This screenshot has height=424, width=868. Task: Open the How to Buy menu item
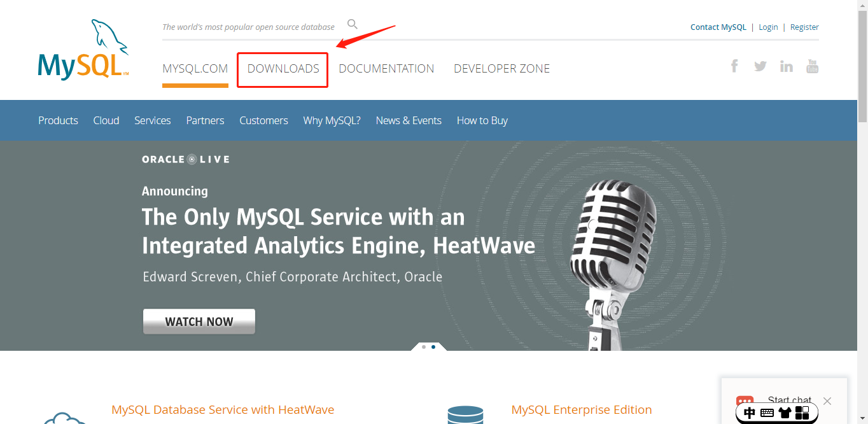point(482,120)
